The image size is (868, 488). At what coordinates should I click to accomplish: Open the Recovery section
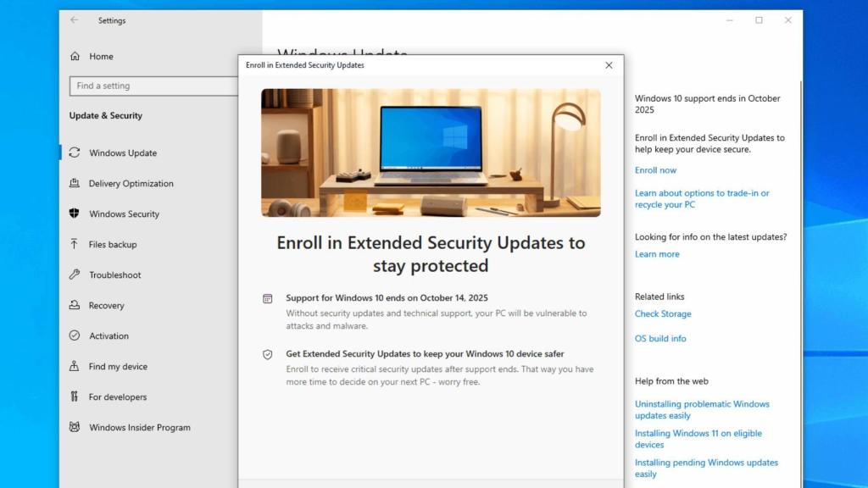click(112, 305)
